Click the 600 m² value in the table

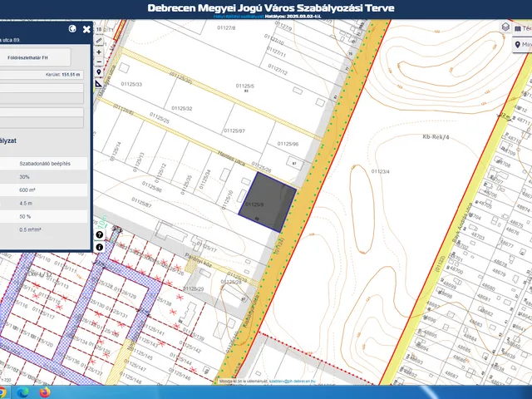pyautogui.click(x=27, y=190)
